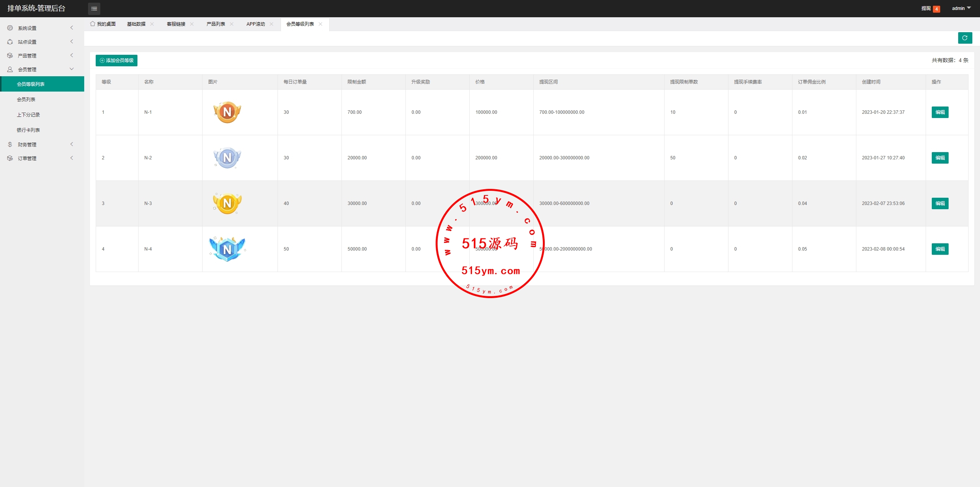Open 上下分记录 in the sidebar
The height and width of the screenshot is (487, 980).
click(28, 115)
